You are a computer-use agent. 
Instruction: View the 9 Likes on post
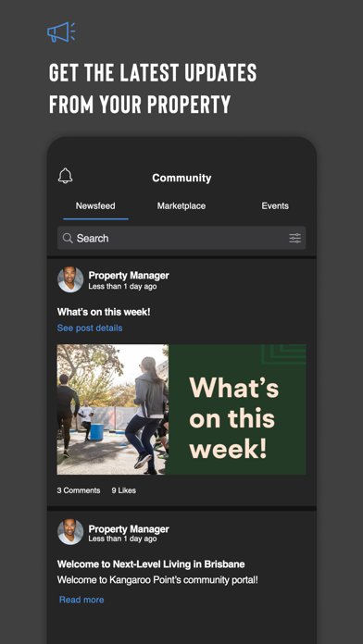[124, 490]
